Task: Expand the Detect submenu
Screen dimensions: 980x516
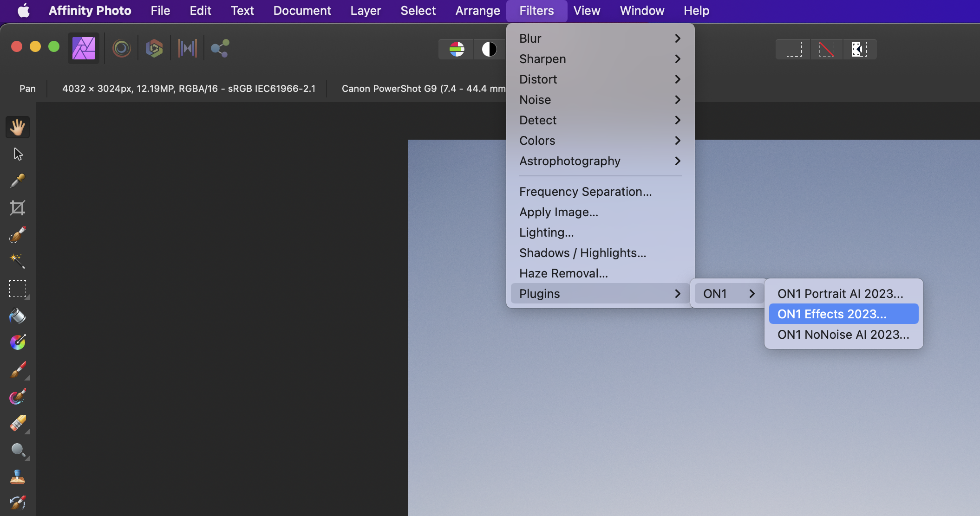Action: point(601,120)
